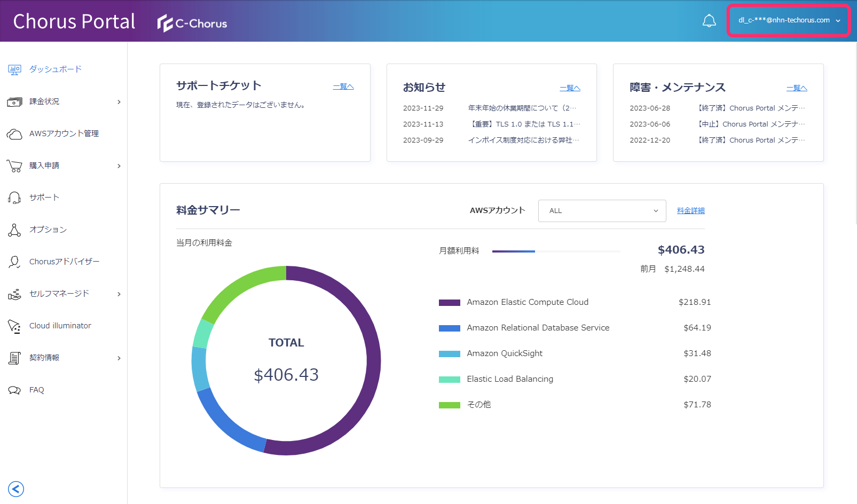
Task: Click the purple Amazon Elastic Compute Cloud swatch
Action: pos(449,303)
